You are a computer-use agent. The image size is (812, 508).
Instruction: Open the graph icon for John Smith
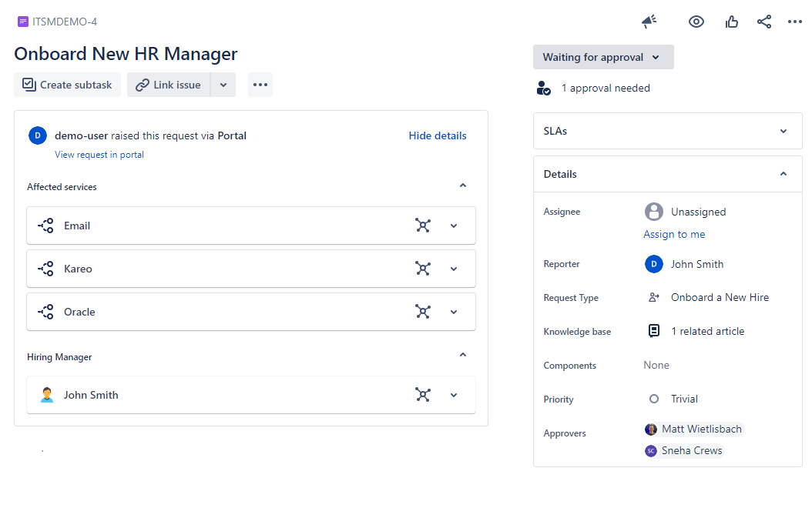point(423,395)
